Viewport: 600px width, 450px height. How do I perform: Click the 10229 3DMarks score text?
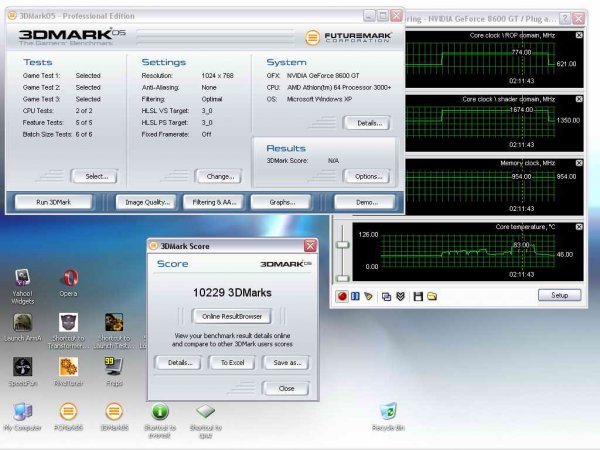click(232, 293)
